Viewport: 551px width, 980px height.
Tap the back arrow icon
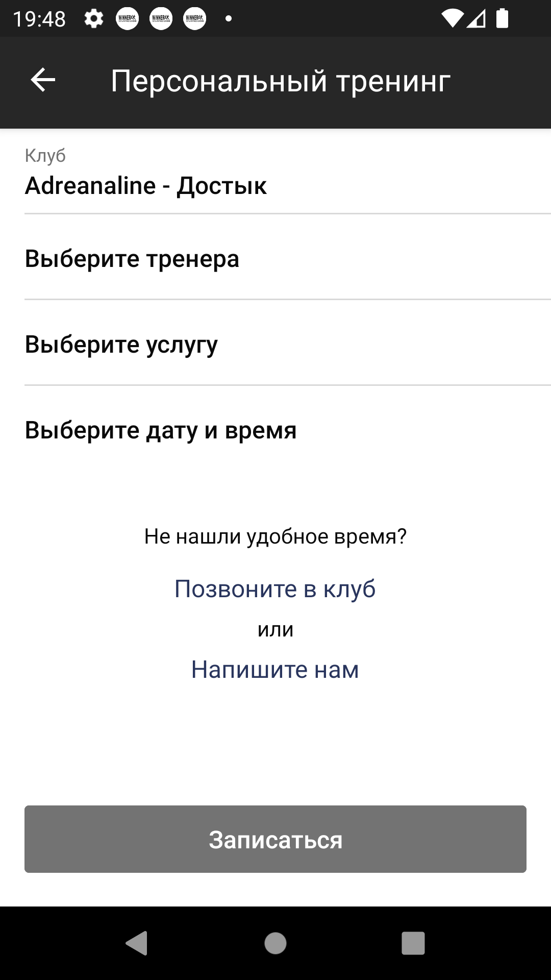tap(43, 80)
